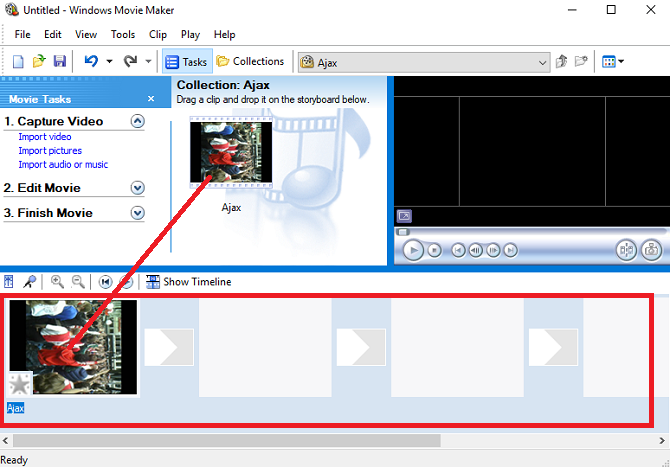Click the Previous Frame button

pyautogui.click(x=476, y=250)
